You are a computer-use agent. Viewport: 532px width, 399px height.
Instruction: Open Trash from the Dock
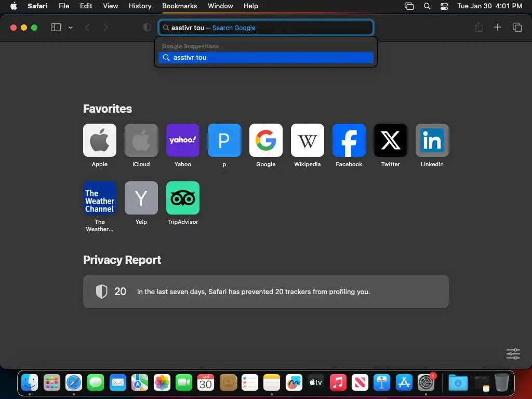click(502, 383)
